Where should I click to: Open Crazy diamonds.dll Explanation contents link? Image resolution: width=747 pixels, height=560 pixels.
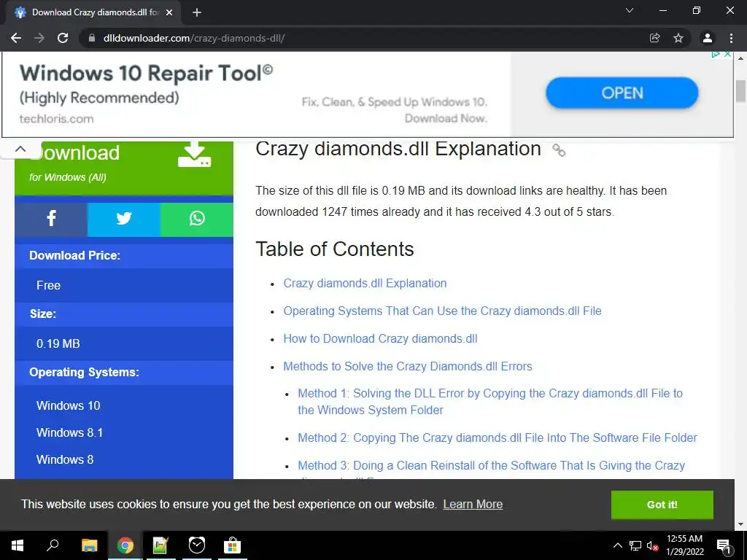(x=365, y=284)
